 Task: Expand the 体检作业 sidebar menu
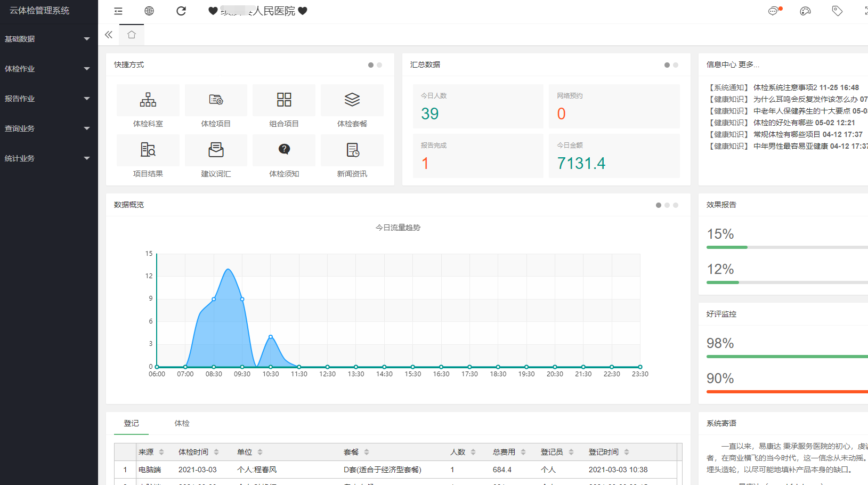[48, 69]
